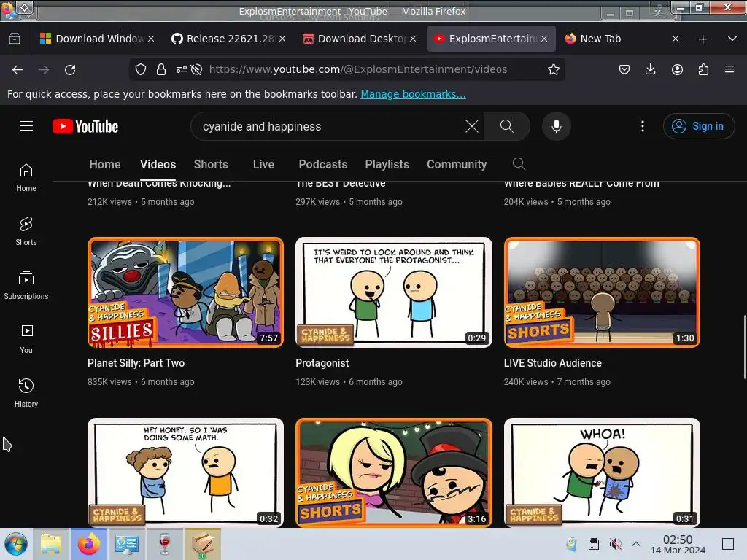Screen dimensions: 747x560
Task: Switch to the Release 22621 GitHub tab
Action: [228, 39]
